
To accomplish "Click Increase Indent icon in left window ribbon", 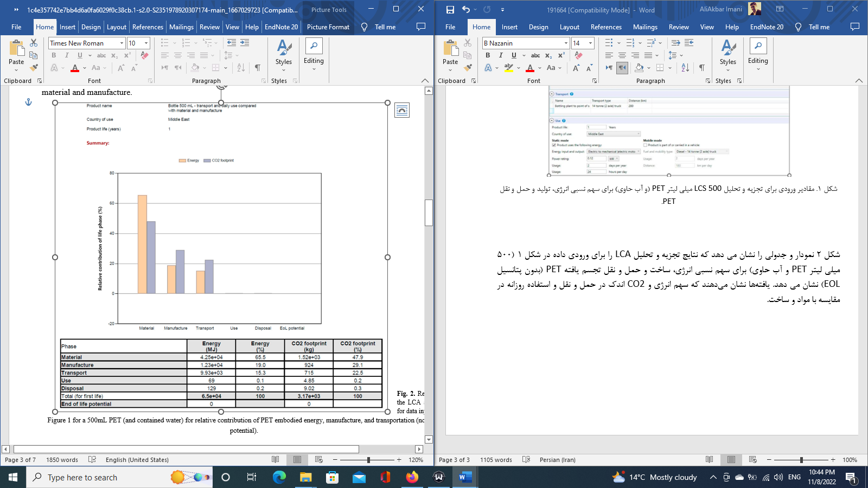I will click(x=245, y=42).
